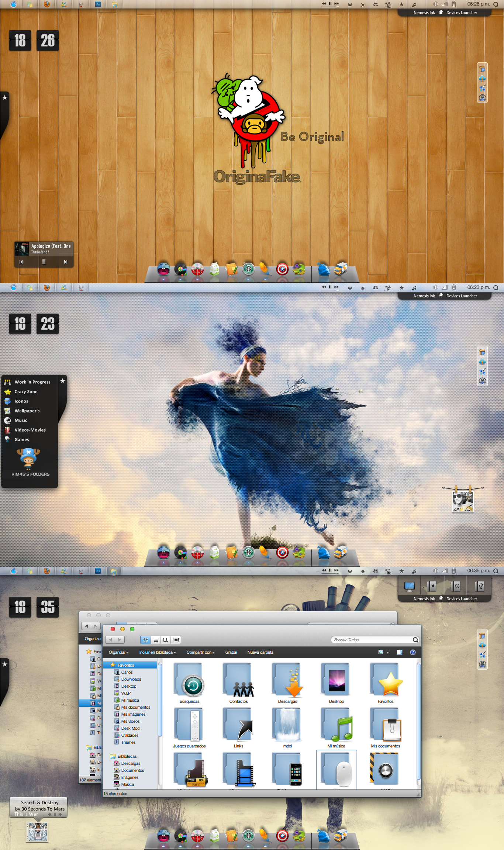
Task: Select Downloads in the sidebar
Action: click(x=131, y=679)
